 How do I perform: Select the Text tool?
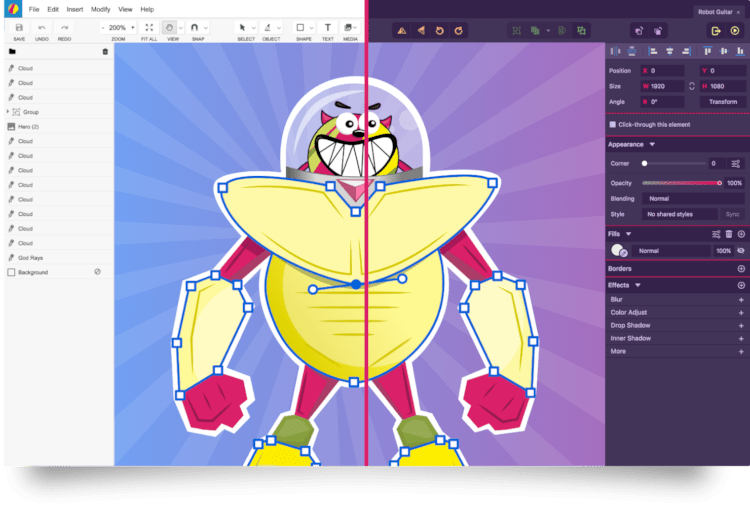328,28
